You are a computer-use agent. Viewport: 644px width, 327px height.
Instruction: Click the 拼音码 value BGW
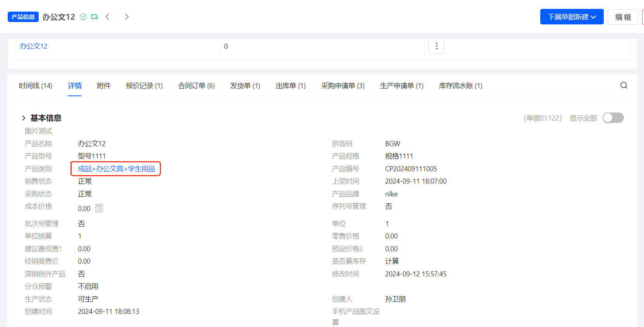point(392,144)
